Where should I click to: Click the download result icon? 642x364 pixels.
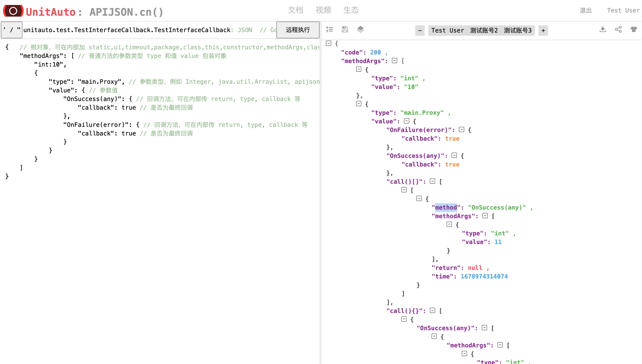[603, 30]
